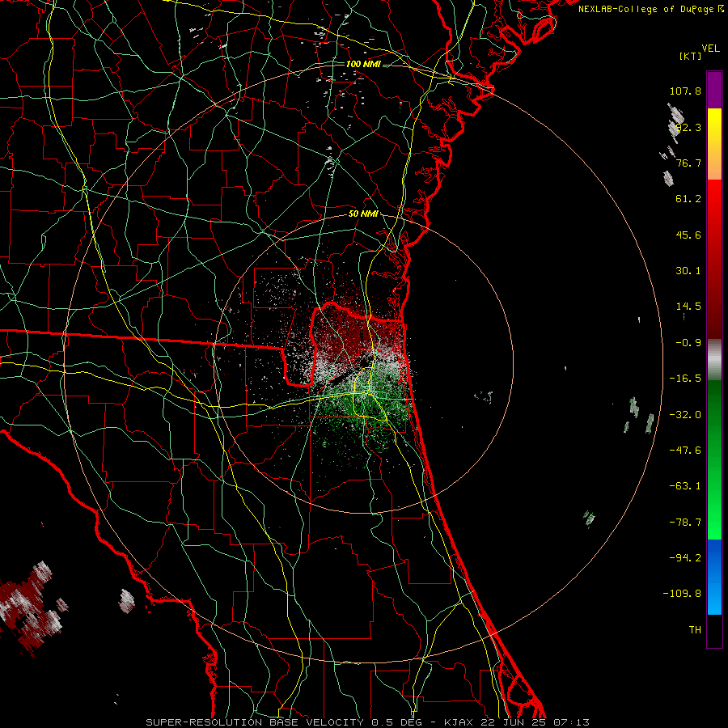
Task: Click the [KT] units label
Action: [x=690, y=56]
